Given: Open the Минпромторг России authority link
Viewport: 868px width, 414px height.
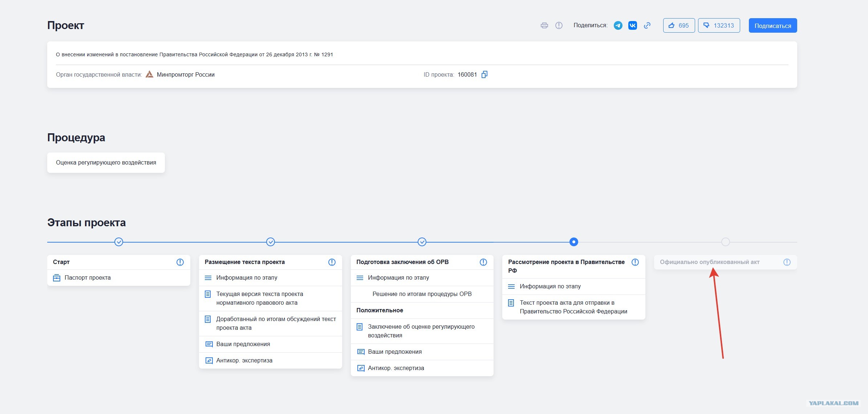Looking at the screenshot, I should click(x=186, y=74).
